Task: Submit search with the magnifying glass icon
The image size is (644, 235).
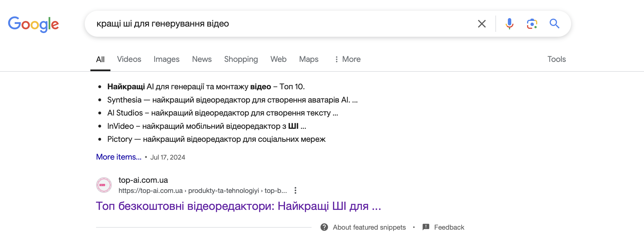Action: [x=554, y=24]
